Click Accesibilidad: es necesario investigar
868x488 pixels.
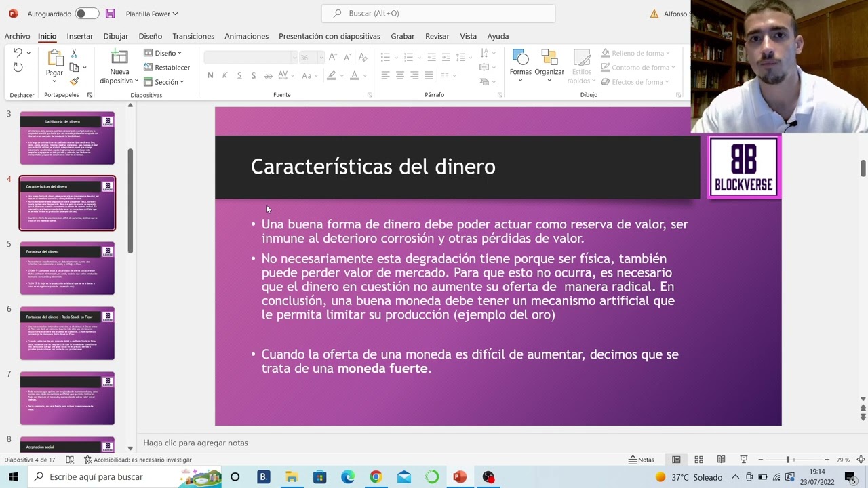pos(138,460)
